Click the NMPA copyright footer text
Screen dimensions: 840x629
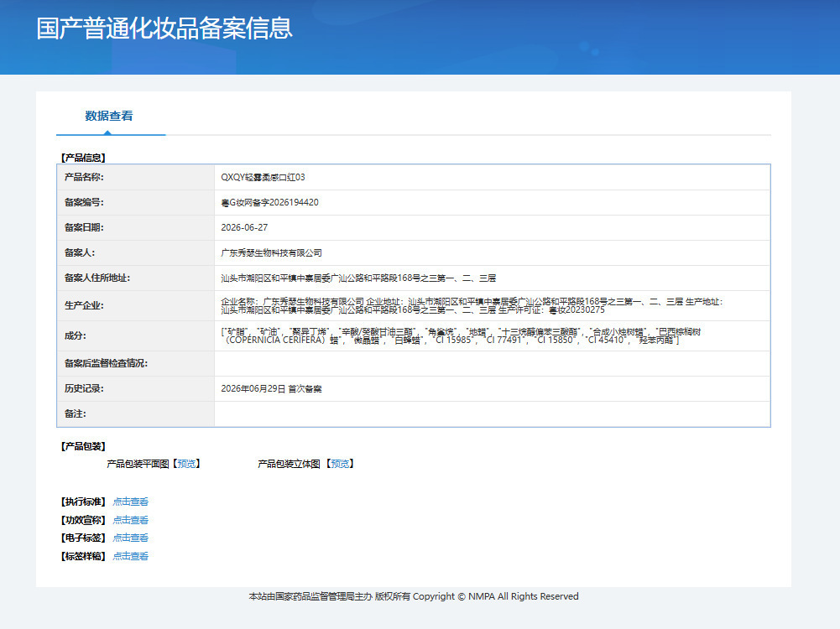pos(414,596)
